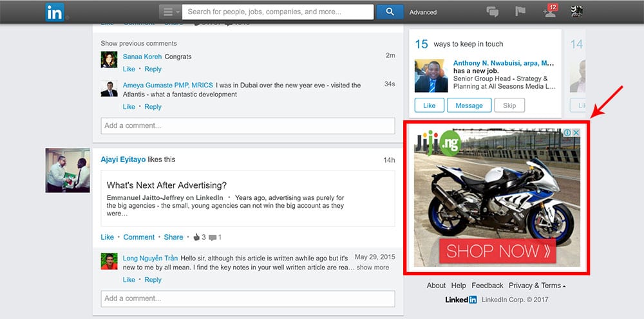Like Anthony N. Nwabuisi's new job
Viewport: 644px width, 319px height.
[429, 105]
